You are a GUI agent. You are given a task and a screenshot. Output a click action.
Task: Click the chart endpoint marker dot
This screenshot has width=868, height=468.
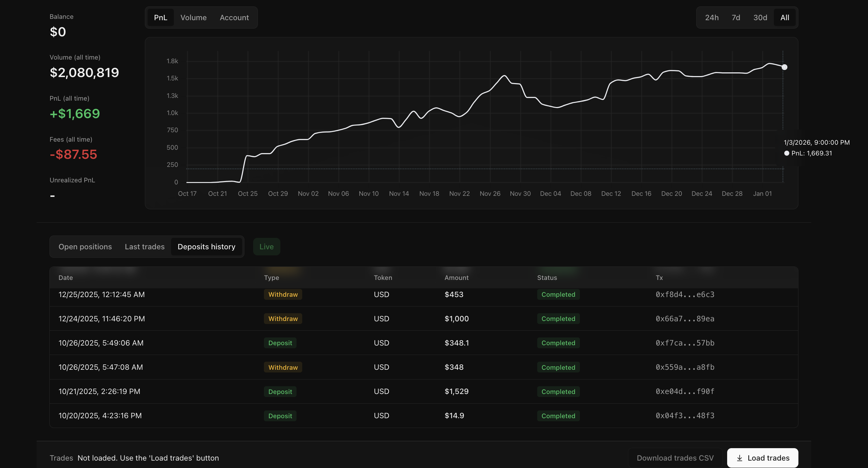click(784, 67)
